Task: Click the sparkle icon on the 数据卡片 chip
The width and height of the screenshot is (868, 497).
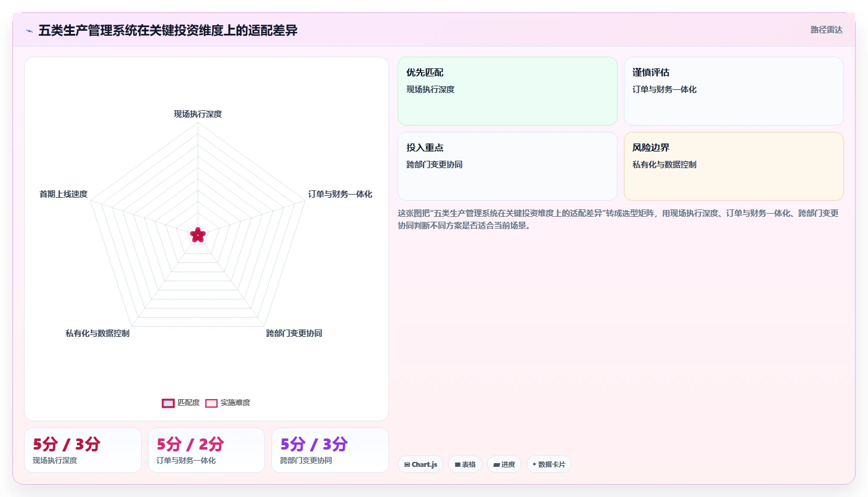Action: pyautogui.click(x=534, y=464)
